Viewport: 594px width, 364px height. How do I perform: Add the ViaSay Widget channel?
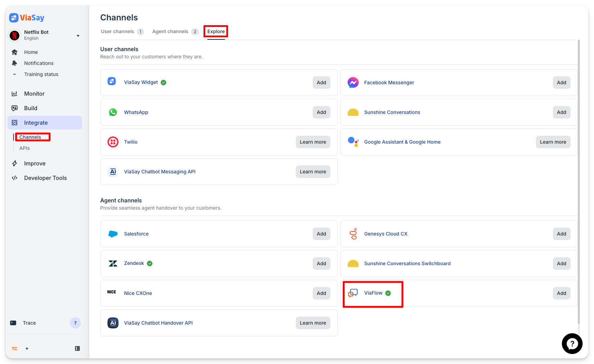click(321, 83)
